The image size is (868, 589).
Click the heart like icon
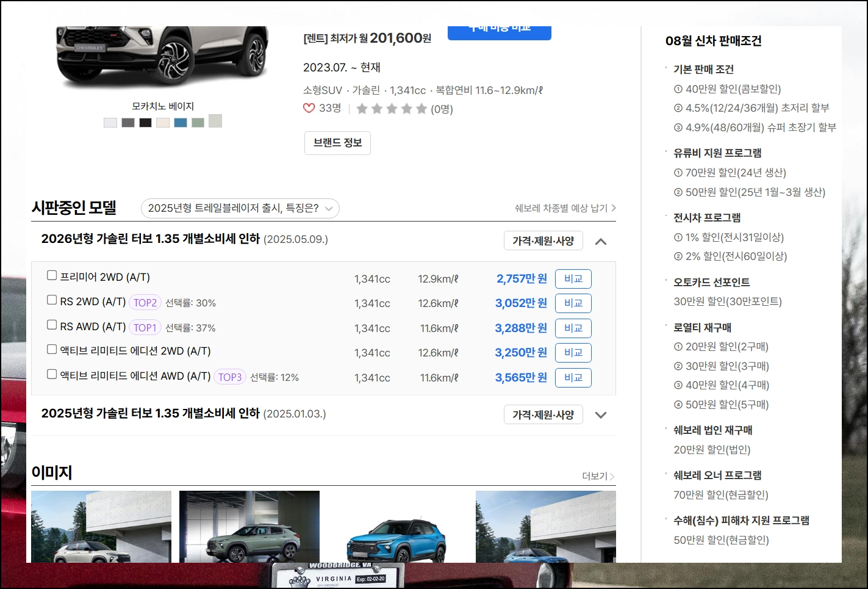pyautogui.click(x=309, y=108)
